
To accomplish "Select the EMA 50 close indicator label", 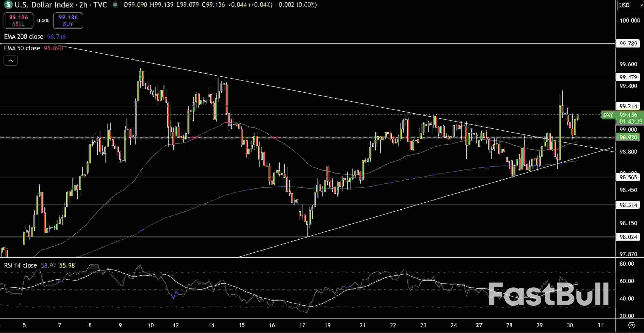I will point(22,48).
